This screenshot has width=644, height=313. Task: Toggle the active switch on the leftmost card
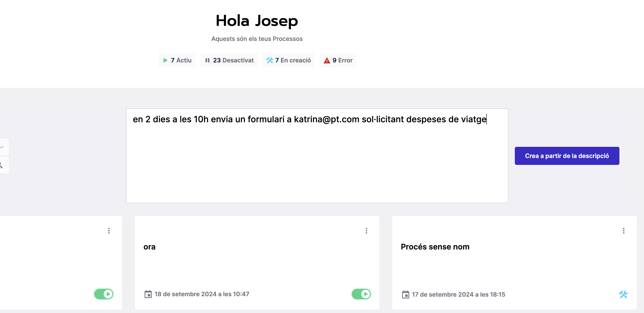coord(104,294)
